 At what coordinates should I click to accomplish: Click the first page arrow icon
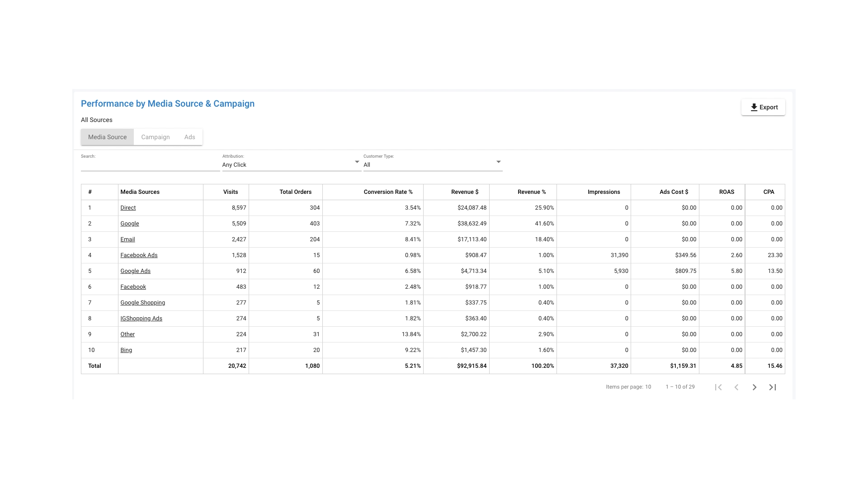pos(718,387)
